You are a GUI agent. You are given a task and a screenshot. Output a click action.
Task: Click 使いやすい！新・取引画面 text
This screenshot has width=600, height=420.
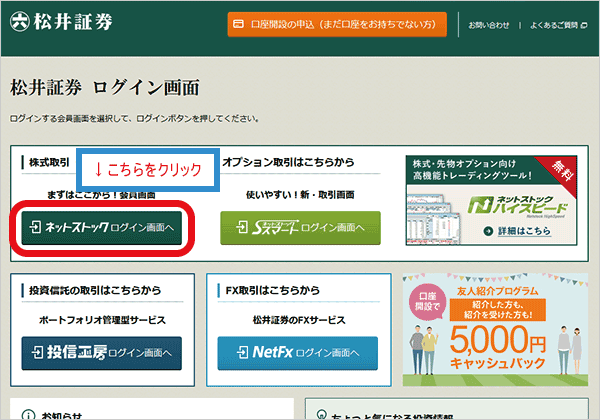tap(300, 195)
